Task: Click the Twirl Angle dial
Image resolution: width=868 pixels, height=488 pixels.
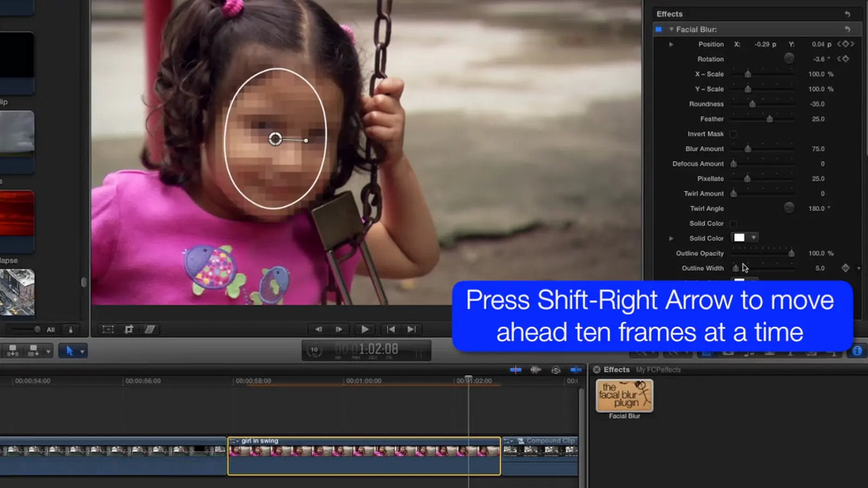Action: coord(789,208)
